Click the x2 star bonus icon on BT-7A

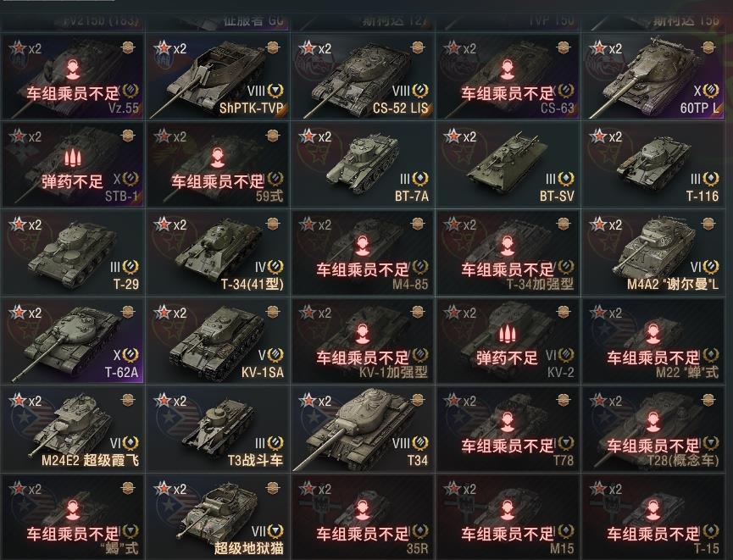(x=315, y=136)
